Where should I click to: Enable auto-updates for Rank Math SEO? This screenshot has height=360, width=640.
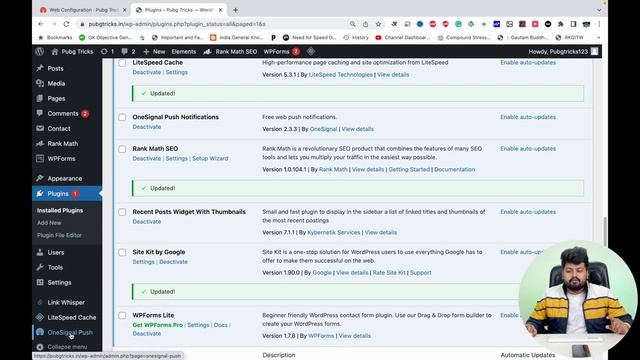coord(528,149)
